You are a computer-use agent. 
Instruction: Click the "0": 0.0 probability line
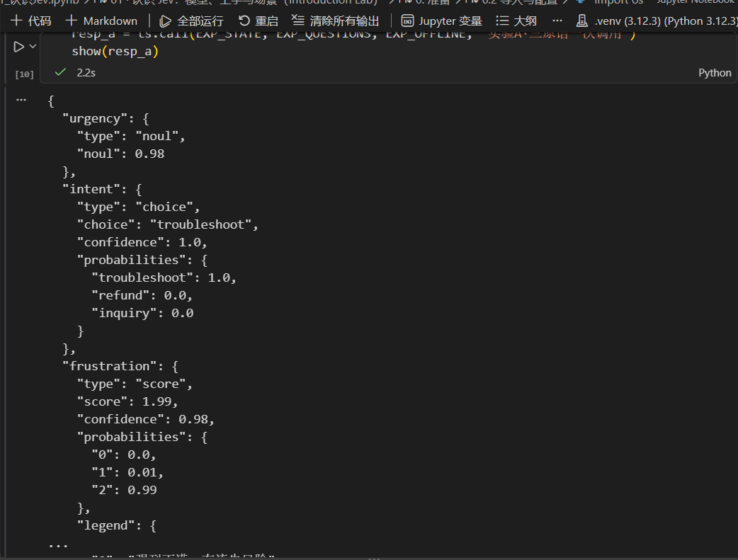[x=124, y=455]
